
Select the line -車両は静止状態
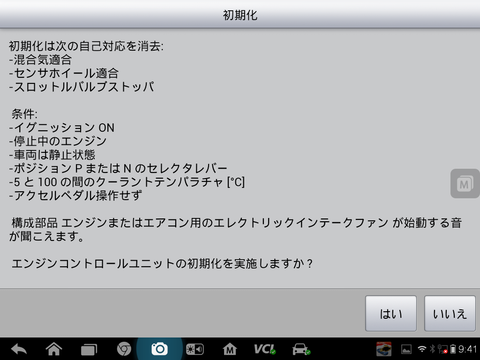52,155
